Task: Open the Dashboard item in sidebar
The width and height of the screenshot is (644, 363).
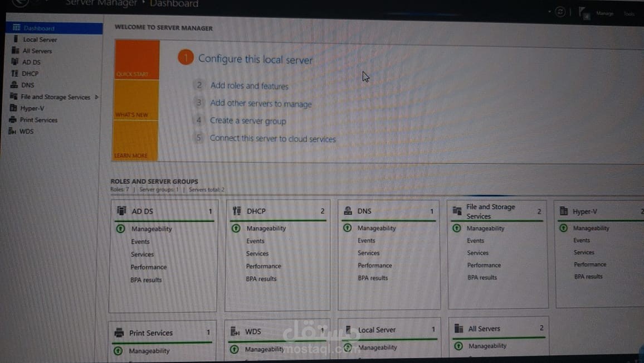Action: coord(54,28)
